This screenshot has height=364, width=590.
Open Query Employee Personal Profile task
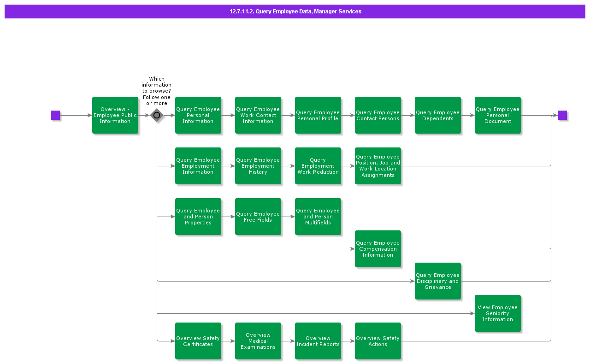click(x=318, y=115)
